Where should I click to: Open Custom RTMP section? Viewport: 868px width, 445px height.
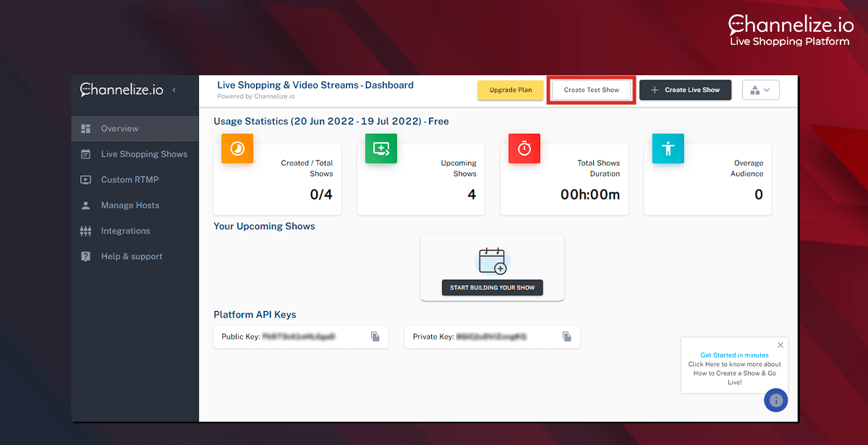tap(135, 179)
